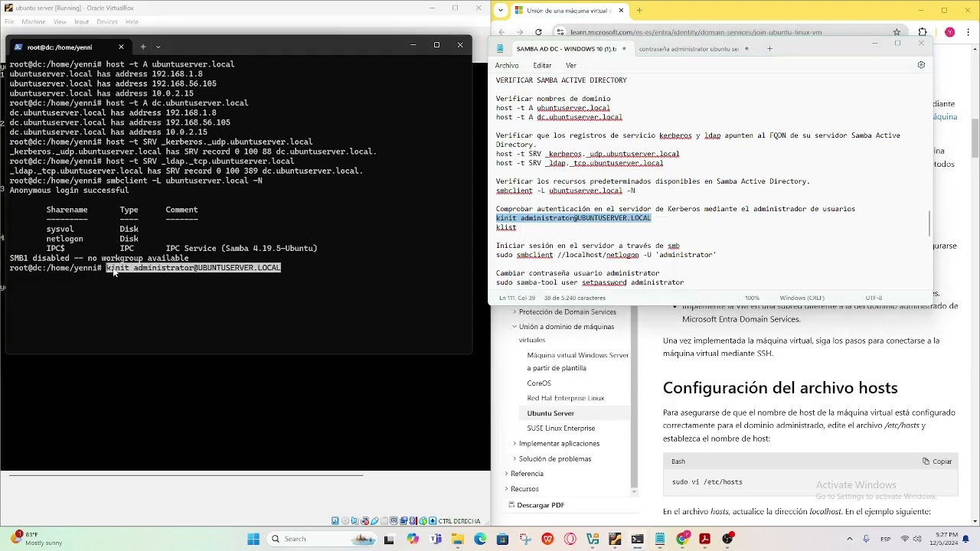Open the VirtualBox Input menu
980x551 pixels.
(81, 21)
